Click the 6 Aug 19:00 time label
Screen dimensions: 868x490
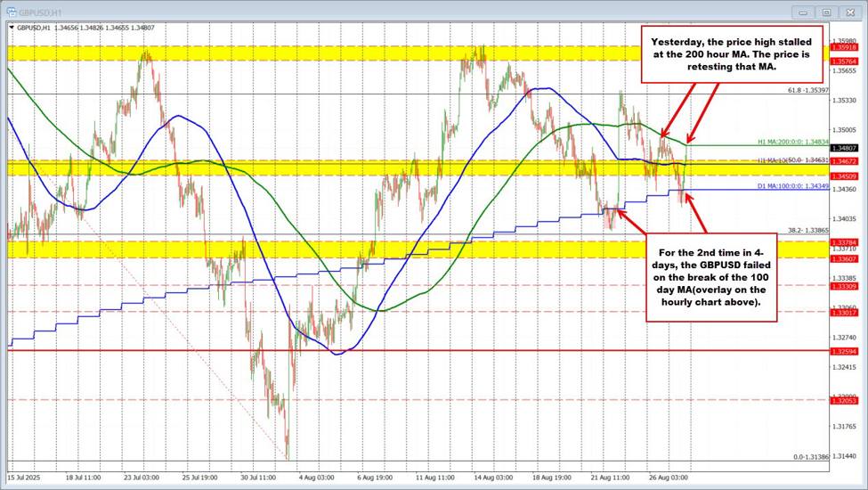pyautogui.click(x=375, y=477)
